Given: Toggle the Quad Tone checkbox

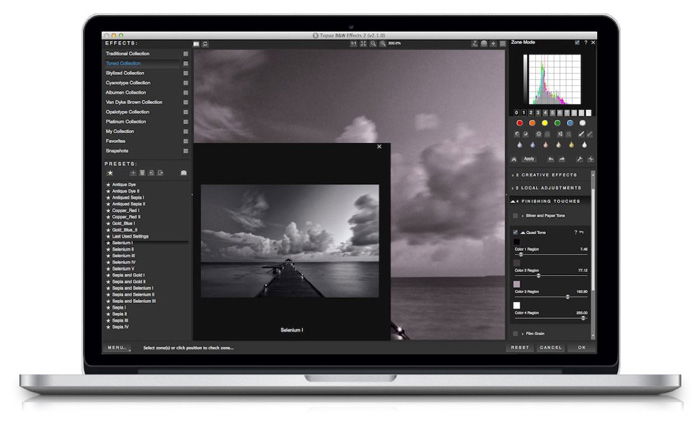Looking at the screenshot, I should (x=516, y=232).
